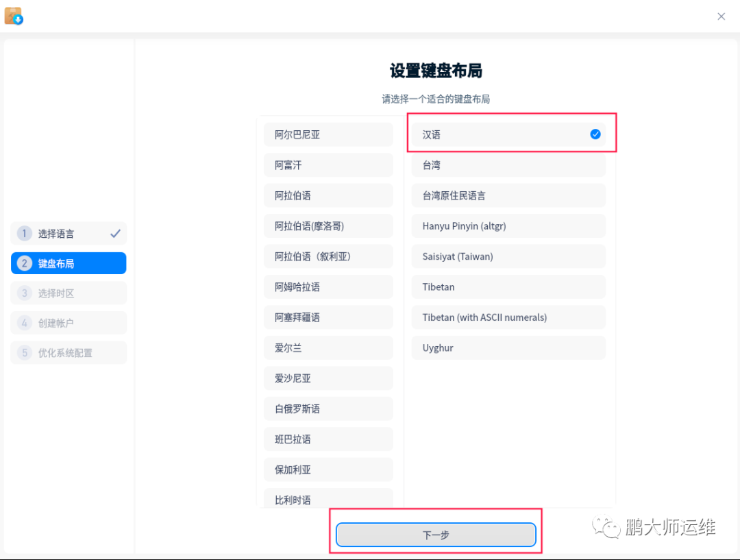Screen dimensions: 740x560
Task: Choose Tibetan (with ASCII numerals) variant
Action: tap(508, 317)
